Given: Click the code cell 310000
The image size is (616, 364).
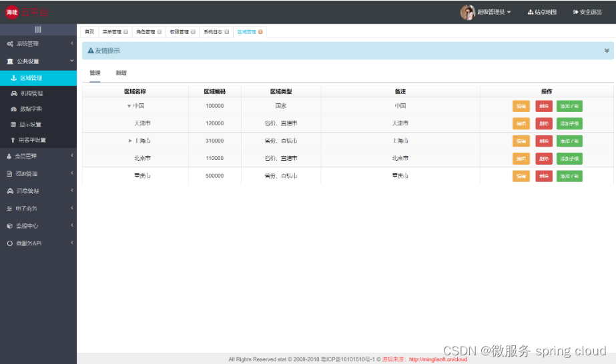Looking at the screenshot, I should 214,141.
